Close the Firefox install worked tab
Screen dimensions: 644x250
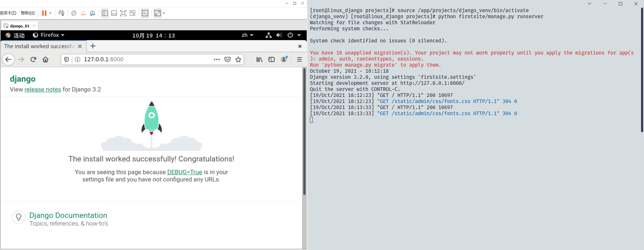80,46
